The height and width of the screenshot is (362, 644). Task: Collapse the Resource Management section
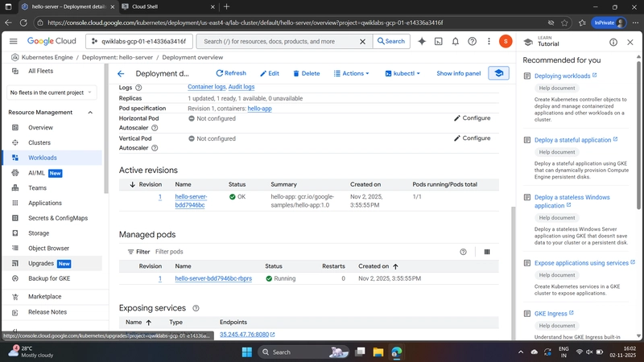90,113
